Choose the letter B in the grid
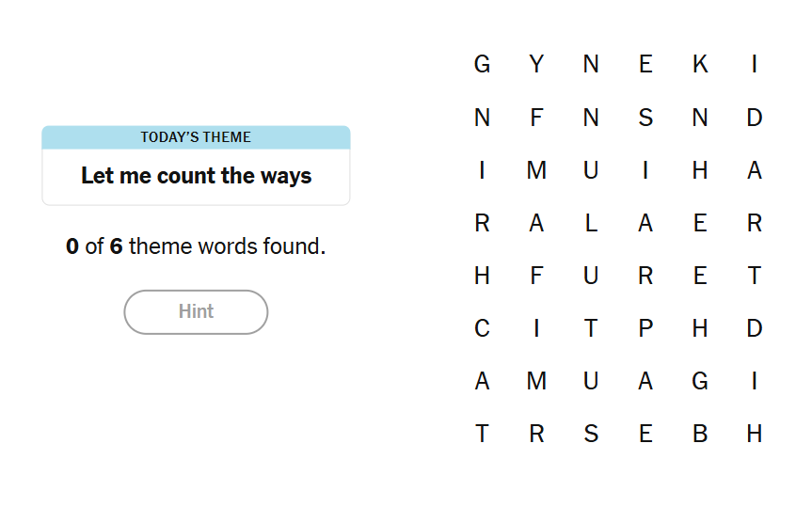This screenshot has width=812, height=507. pos(700,434)
